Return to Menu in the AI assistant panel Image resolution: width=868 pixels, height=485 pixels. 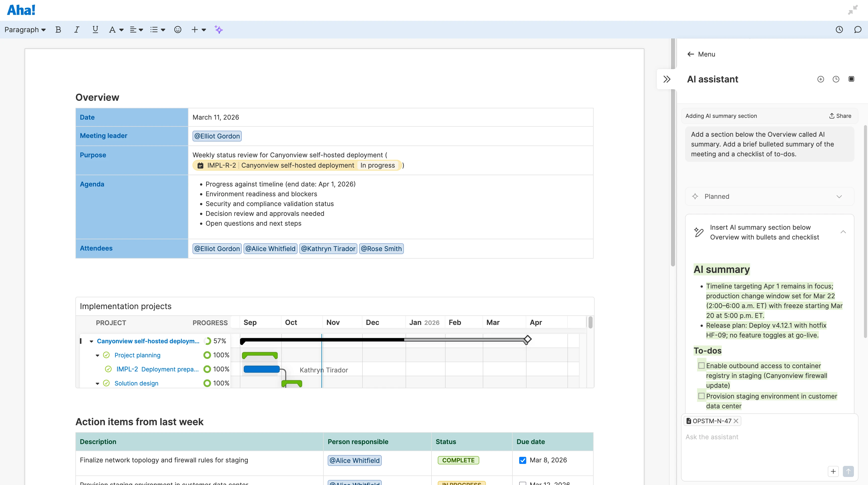(701, 54)
